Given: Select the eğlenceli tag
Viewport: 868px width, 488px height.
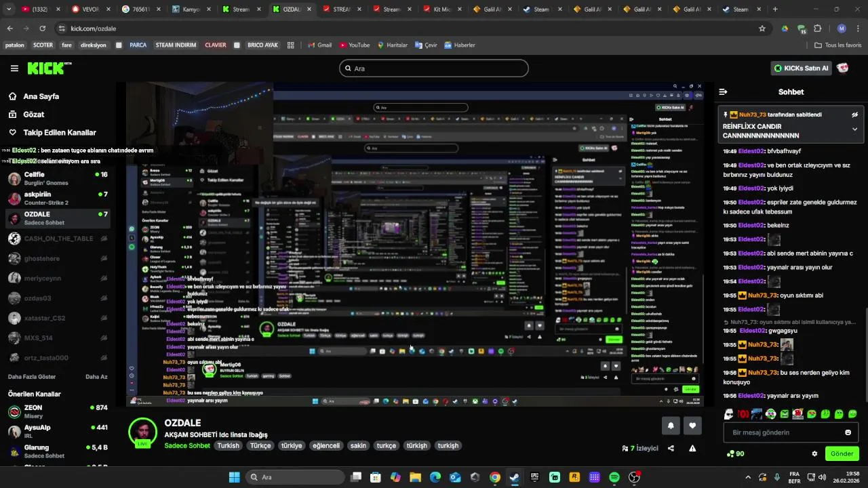Looking at the screenshot, I should (326, 446).
